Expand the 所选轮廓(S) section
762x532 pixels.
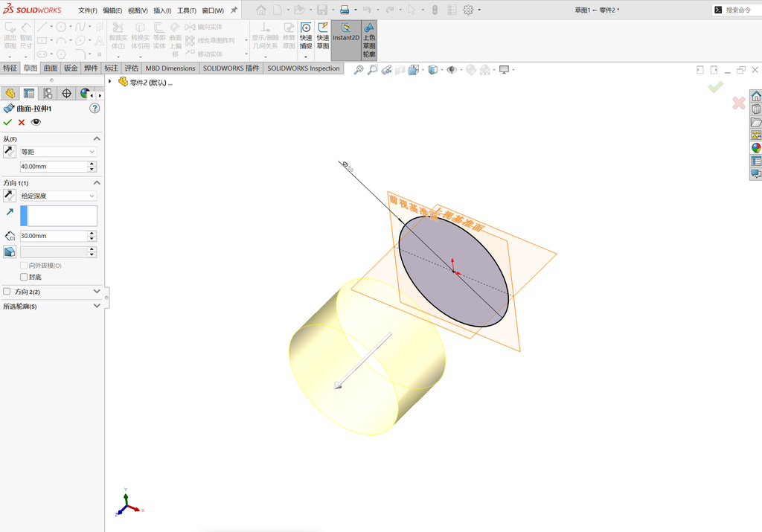click(x=51, y=306)
